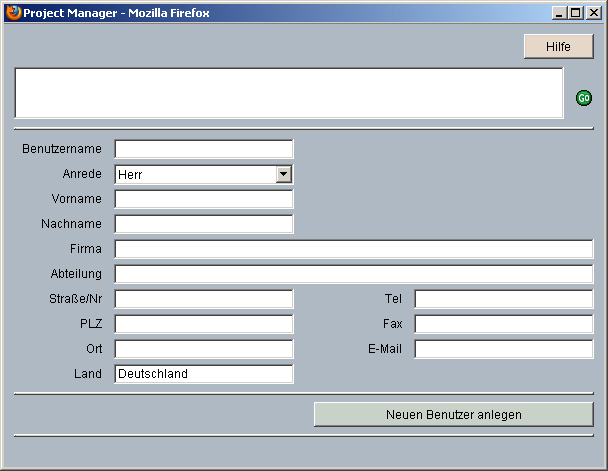Screen dimensions: 608x471
Task: Click the Fax text field
Action: pos(503,324)
